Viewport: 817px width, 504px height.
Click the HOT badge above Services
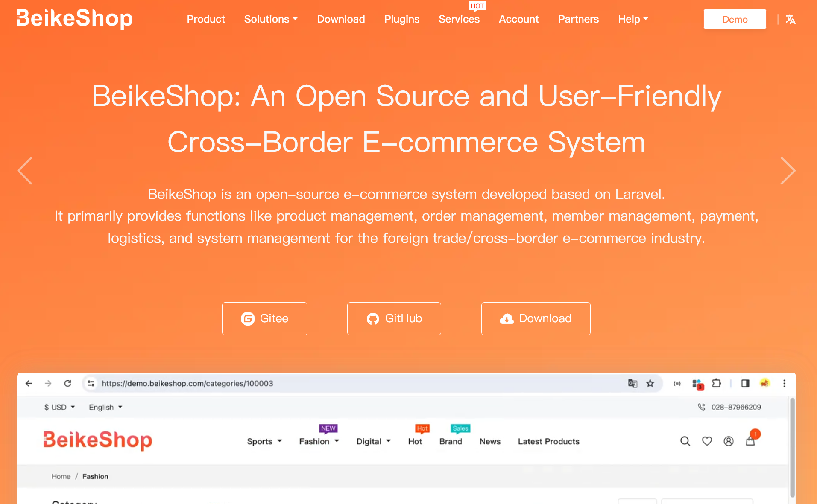[x=477, y=6]
